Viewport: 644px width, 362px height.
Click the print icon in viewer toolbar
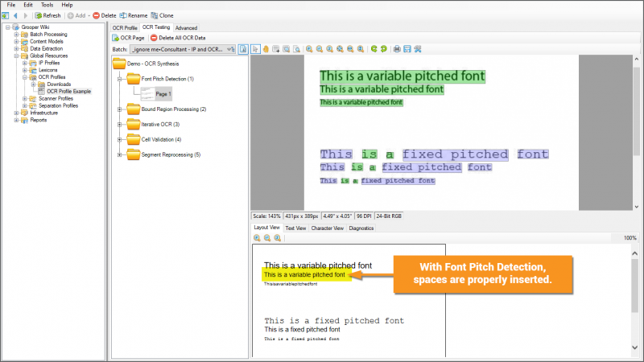click(395, 49)
